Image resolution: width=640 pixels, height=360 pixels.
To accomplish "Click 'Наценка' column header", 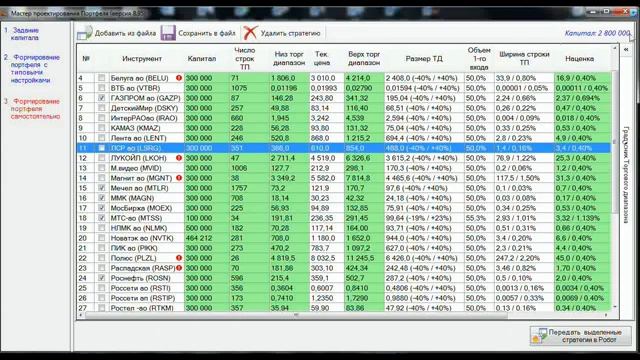I will tap(580, 59).
